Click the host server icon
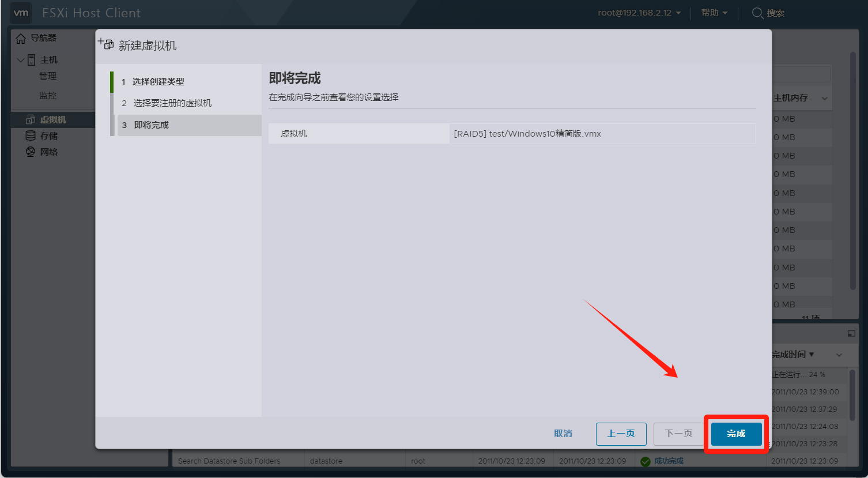868x478 pixels. (32, 60)
